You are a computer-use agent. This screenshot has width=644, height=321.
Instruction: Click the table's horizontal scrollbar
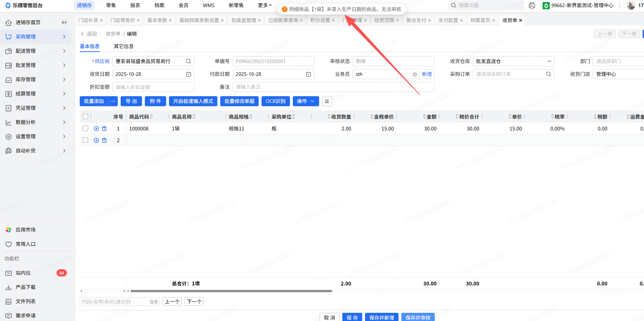(x=231, y=291)
